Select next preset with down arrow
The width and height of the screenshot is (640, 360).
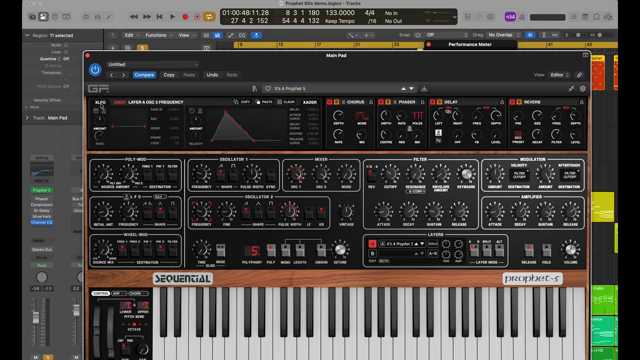tap(411, 89)
